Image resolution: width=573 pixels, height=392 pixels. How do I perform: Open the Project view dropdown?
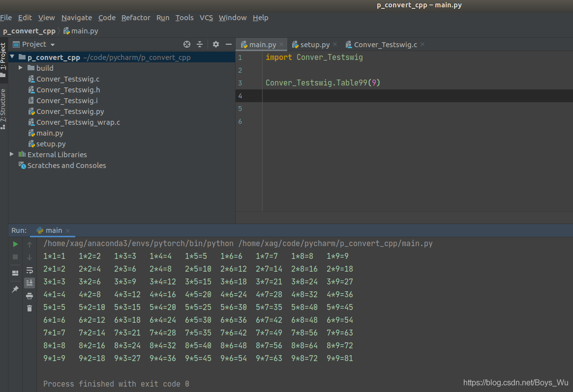(x=53, y=45)
